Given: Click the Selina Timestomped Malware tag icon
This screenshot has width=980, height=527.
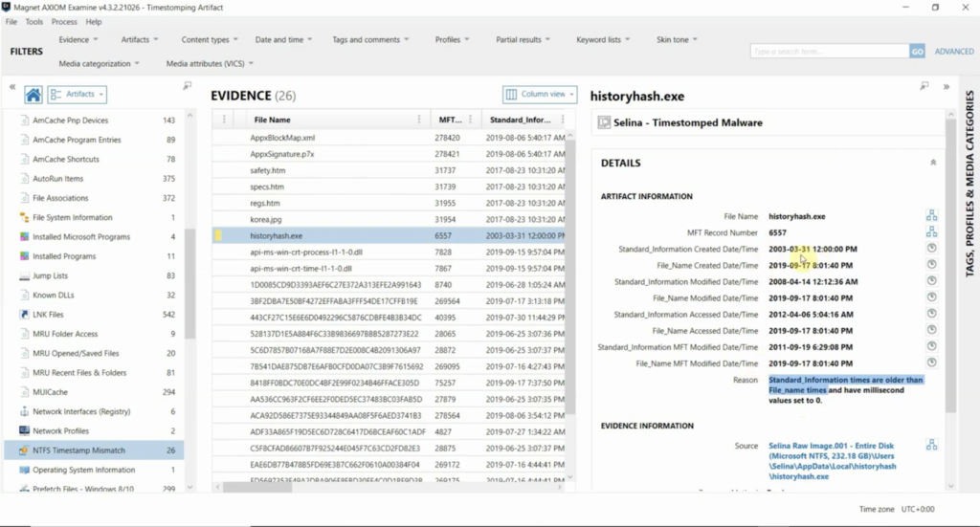Looking at the screenshot, I should (604, 122).
